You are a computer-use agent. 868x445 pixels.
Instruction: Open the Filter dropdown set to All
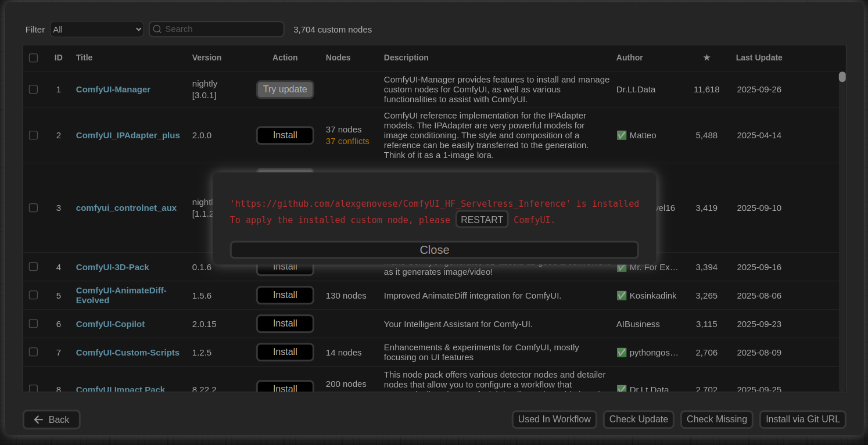coord(96,28)
